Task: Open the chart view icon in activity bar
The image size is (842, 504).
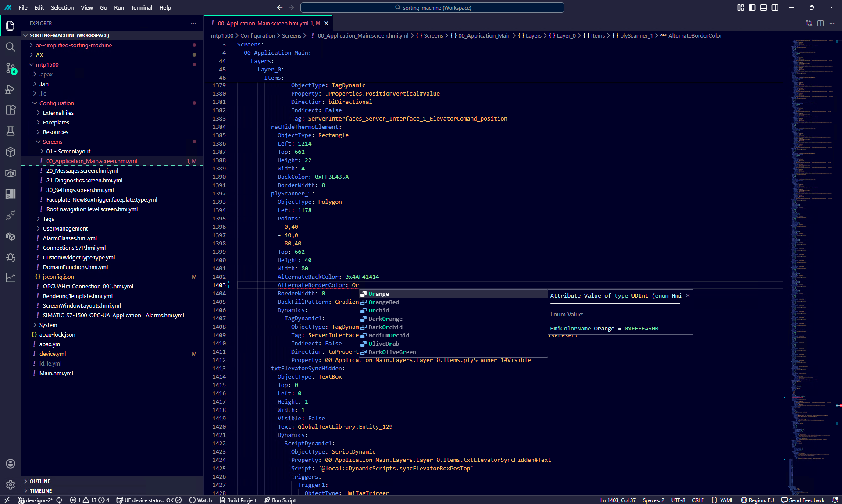Action: point(11,278)
